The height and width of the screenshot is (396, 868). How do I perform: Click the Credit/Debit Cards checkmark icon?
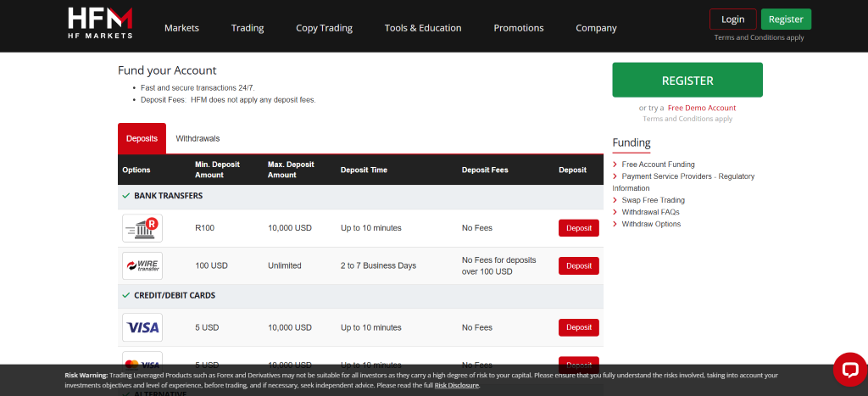tap(126, 296)
